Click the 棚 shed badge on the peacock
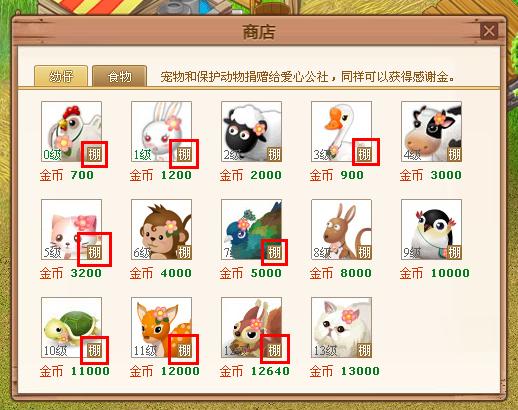Viewport: 518px width, 410px height. [x=274, y=252]
